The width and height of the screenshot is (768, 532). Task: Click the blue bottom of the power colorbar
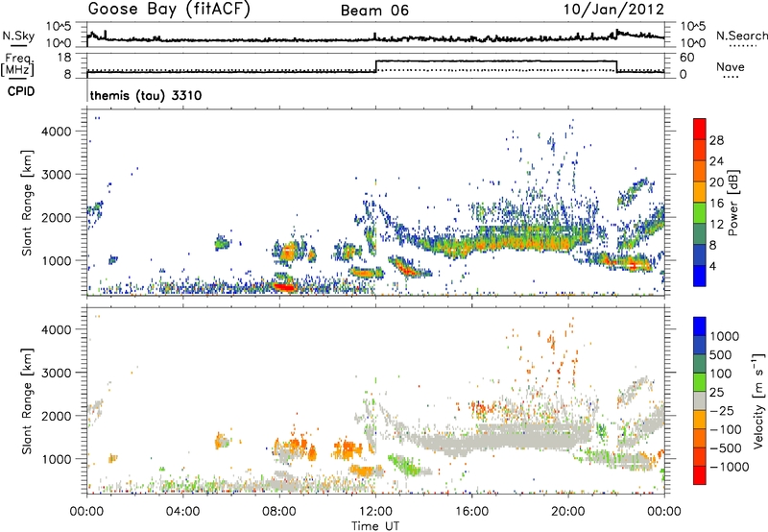pyautogui.click(x=700, y=277)
